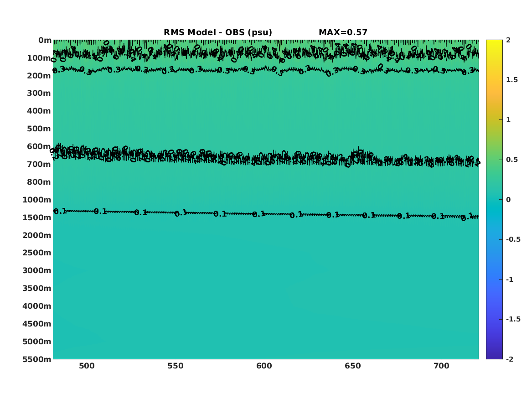The height and width of the screenshot is (399, 532).
Task: Click the x-axis tick label '600'
Action: (264, 366)
